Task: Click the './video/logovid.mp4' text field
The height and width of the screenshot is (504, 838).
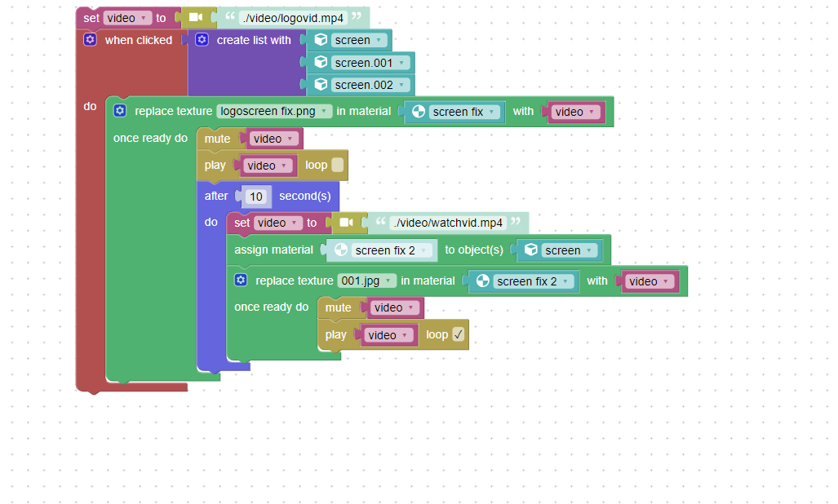Action: click(x=293, y=18)
